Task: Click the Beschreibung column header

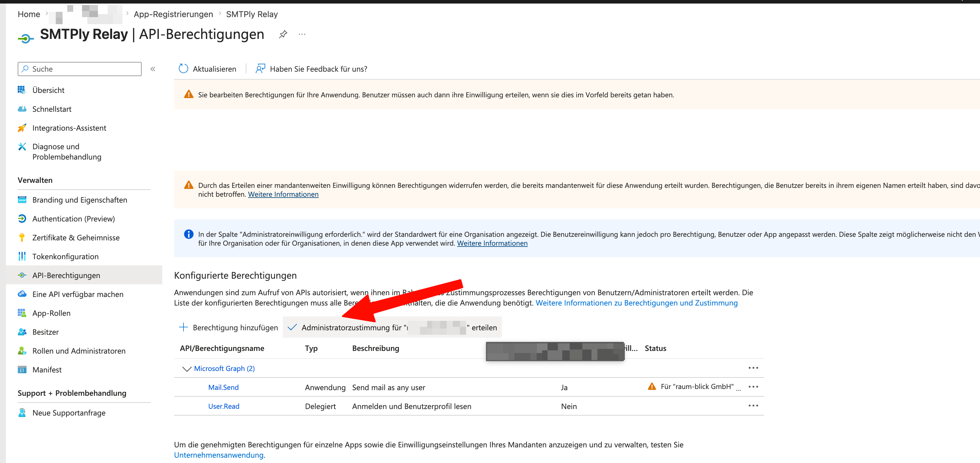Action: pyautogui.click(x=376, y=349)
